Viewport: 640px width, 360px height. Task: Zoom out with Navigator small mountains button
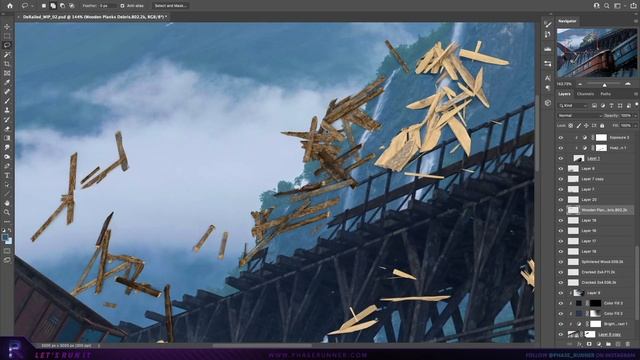(580, 84)
